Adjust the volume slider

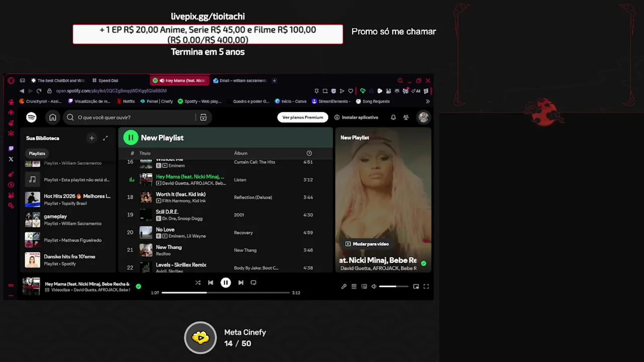(393, 287)
